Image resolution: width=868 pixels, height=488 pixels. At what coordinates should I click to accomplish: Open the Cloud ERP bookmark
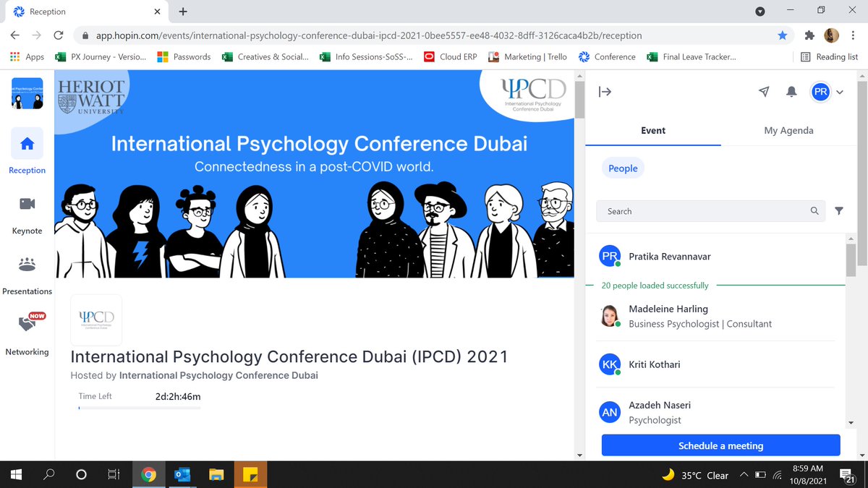coord(451,56)
